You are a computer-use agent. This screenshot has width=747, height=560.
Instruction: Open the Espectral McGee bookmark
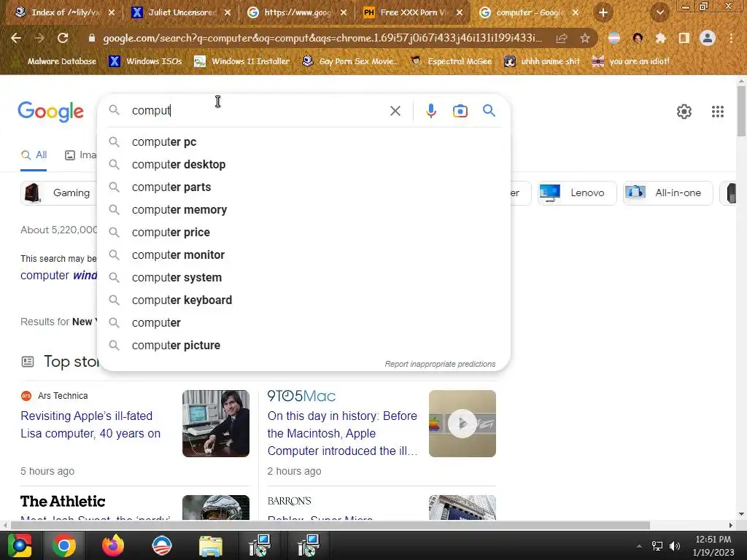pos(451,61)
